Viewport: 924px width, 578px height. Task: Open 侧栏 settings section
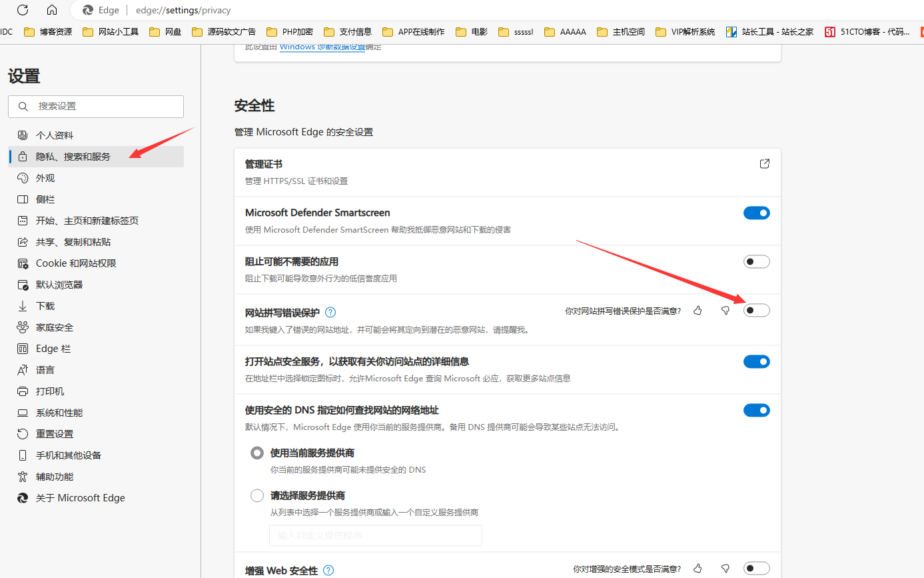tap(96, 199)
